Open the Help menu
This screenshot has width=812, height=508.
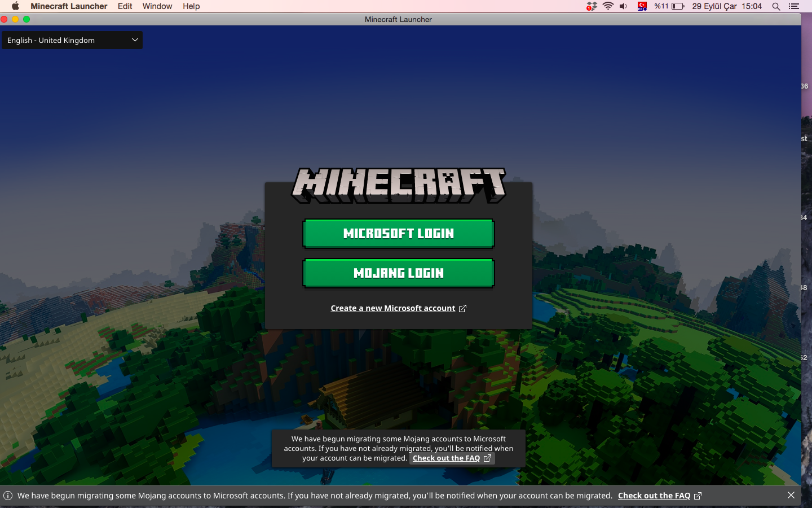(191, 6)
